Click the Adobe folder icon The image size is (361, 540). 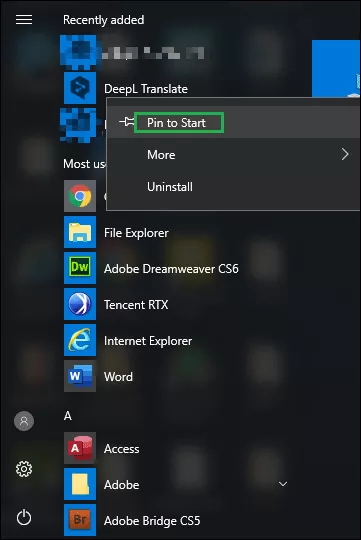point(80,484)
